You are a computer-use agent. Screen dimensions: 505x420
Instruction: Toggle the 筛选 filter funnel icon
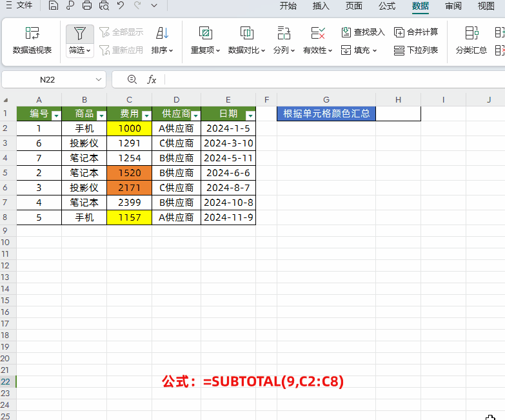(80, 34)
